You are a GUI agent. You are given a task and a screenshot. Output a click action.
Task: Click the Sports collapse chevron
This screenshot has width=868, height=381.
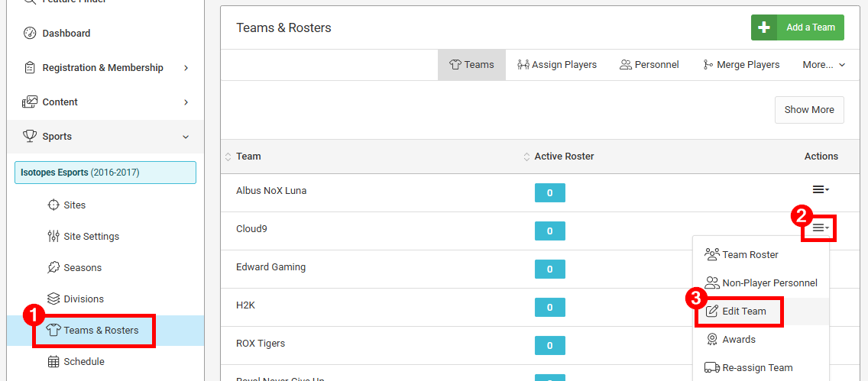(x=186, y=137)
